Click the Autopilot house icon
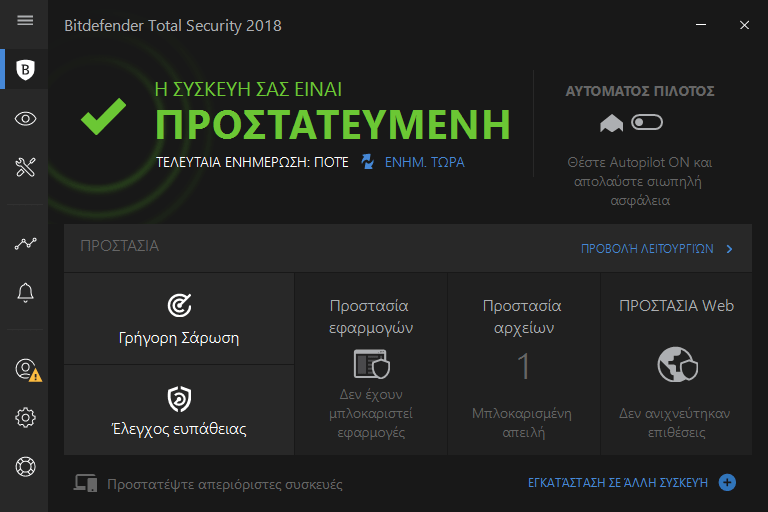Image resolution: width=768 pixels, height=512 pixels. pyautogui.click(x=611, y=122)
